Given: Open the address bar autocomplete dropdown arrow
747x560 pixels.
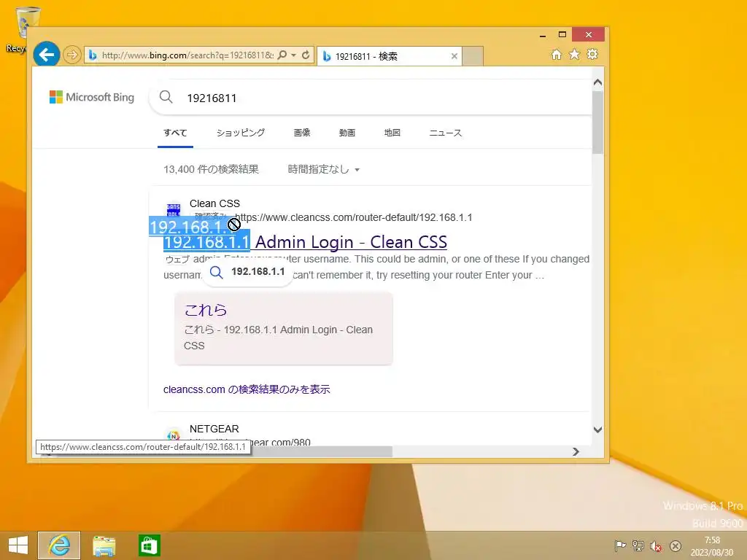Looking at the screenshot, I should click(x=293, y=55).
